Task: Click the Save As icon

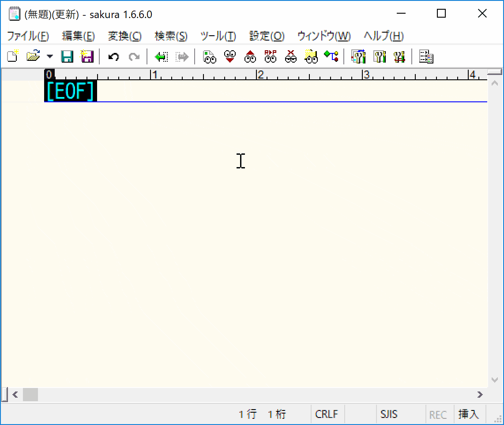Action: [x=87, y=56]
